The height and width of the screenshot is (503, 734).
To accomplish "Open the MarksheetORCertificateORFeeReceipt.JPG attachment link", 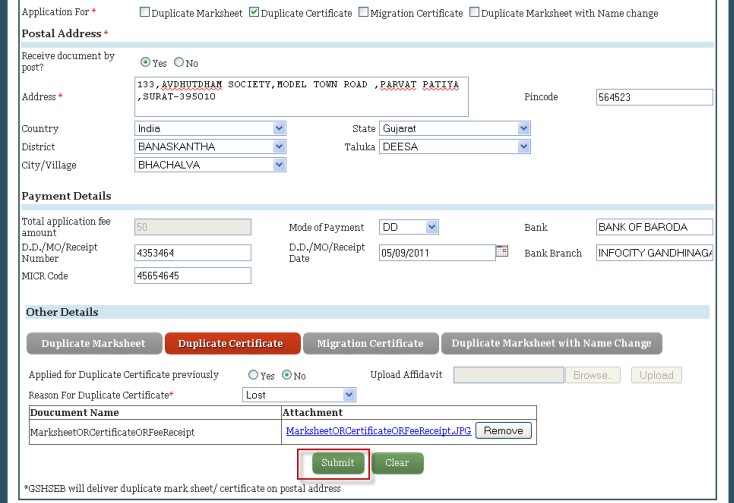I will pos(378,431).
